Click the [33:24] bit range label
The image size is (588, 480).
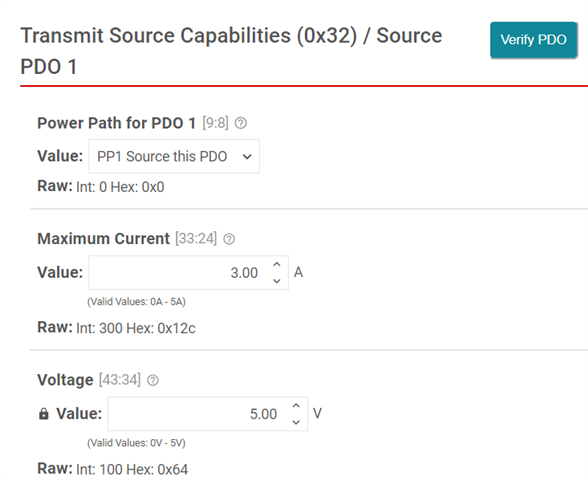(x=196, y=238)
